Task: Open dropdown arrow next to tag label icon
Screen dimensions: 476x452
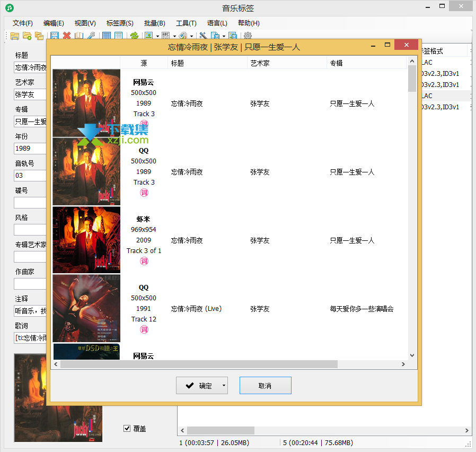Action: click(x=191, y=36)
